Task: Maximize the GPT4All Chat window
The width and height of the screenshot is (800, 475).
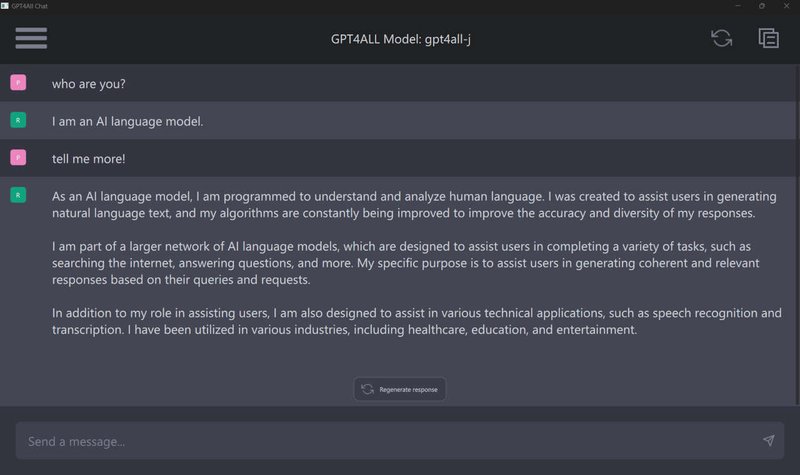Action: (762, 6)
